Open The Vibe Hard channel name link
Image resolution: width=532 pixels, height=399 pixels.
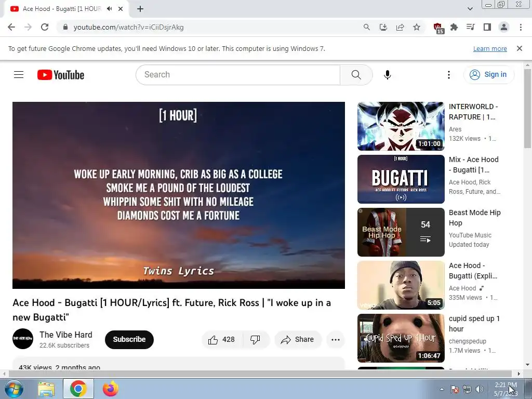pyautogui.click(x=66, y=335)
